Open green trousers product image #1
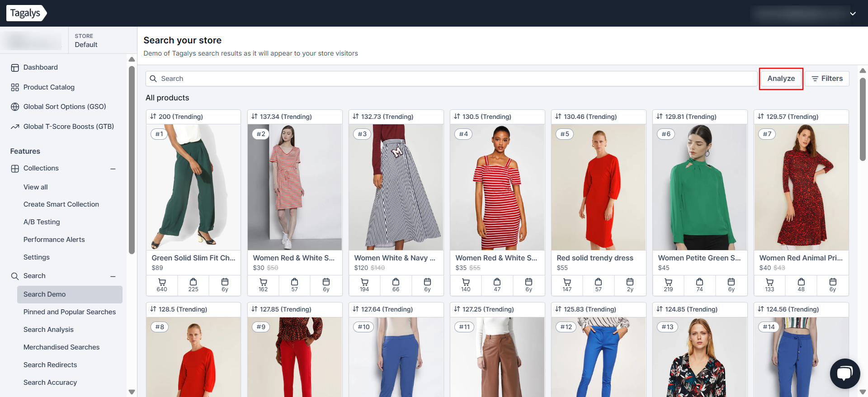Screen dimensions: 868x397 (193, 187)
